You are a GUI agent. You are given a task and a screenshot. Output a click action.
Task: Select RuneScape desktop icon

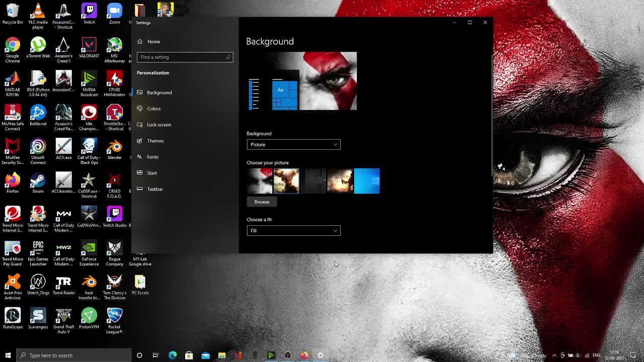tap(13, 319)
